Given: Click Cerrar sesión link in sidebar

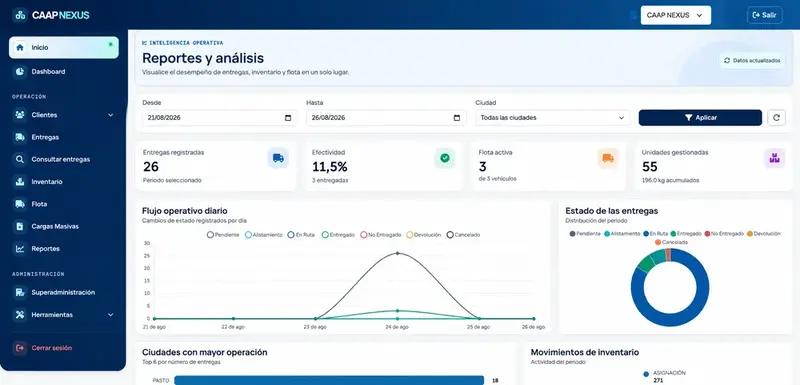Looking at the screenshot, I should click(x=64, y=348).
